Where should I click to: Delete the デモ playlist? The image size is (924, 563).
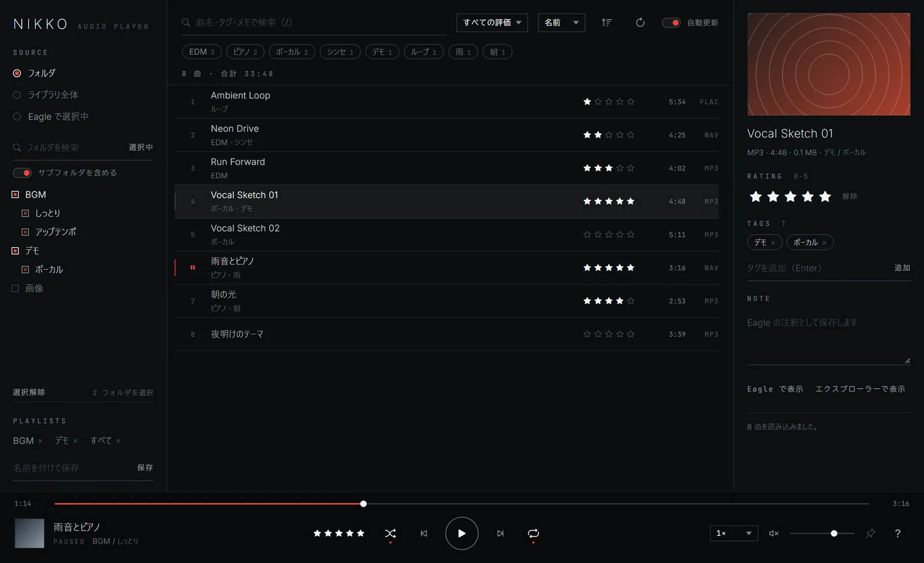pos(75,441)
